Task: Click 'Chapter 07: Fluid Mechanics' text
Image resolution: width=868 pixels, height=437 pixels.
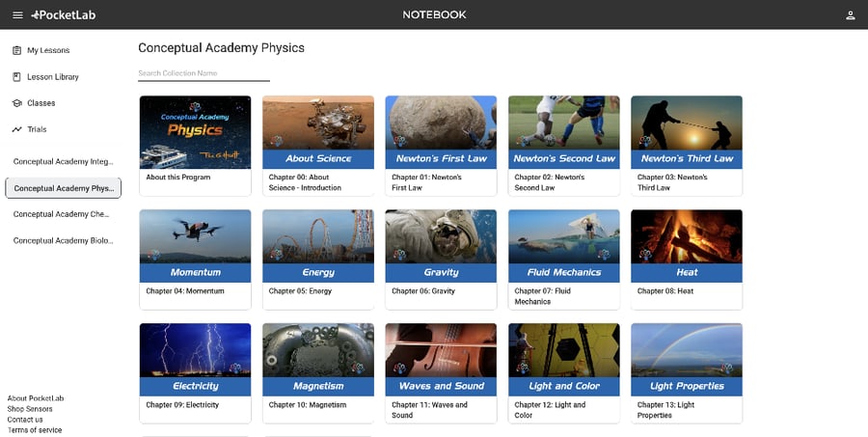Action: pyautogui.click(x=542, y=296)
